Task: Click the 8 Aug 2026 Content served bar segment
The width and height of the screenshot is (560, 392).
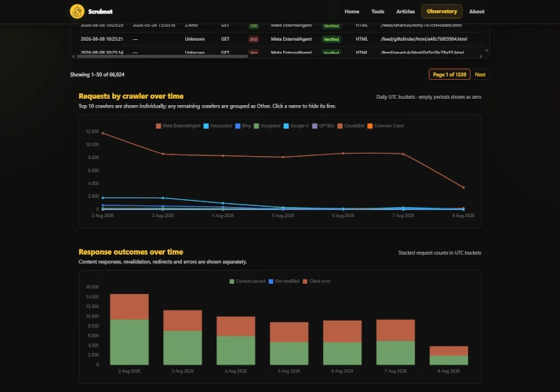Action: [x=449, y=360]
